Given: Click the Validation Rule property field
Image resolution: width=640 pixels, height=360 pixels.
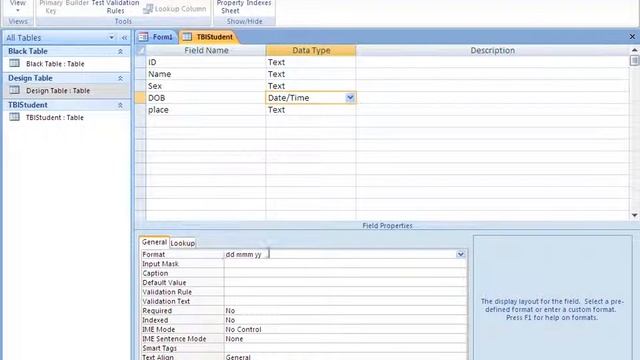Looking at the screenshot, I should 345,292.
